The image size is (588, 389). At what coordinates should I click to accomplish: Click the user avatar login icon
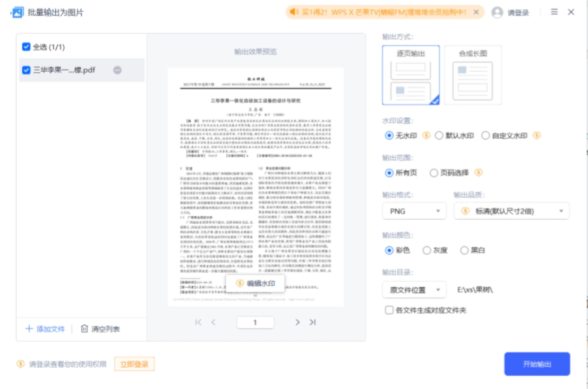point(497,12)
